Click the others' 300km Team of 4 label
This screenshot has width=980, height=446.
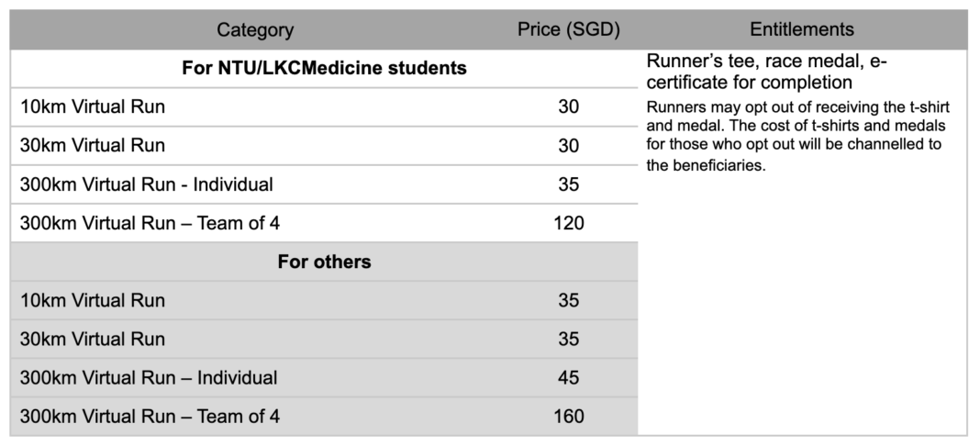pyautogui.click(x=150, y=417)
